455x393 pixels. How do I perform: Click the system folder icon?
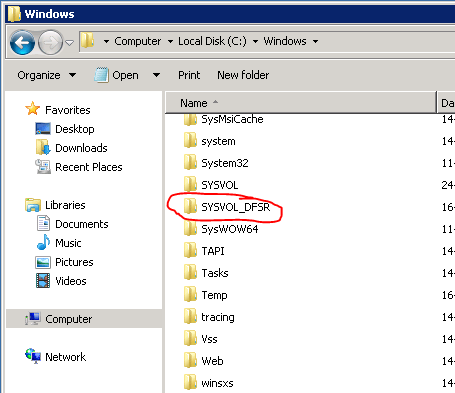coord(190,140)
